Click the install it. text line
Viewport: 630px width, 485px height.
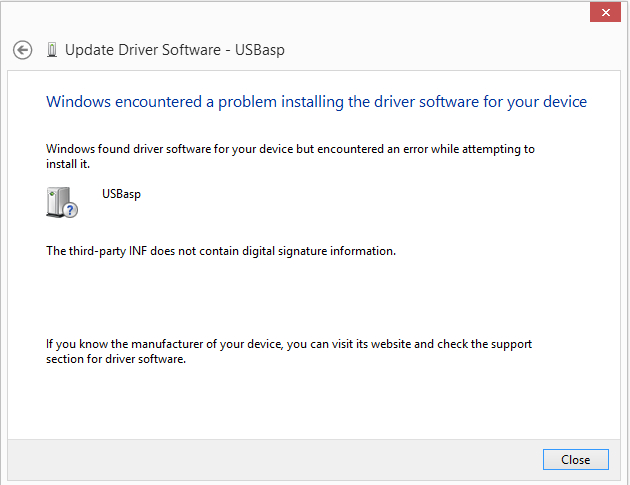coord(68,164)
